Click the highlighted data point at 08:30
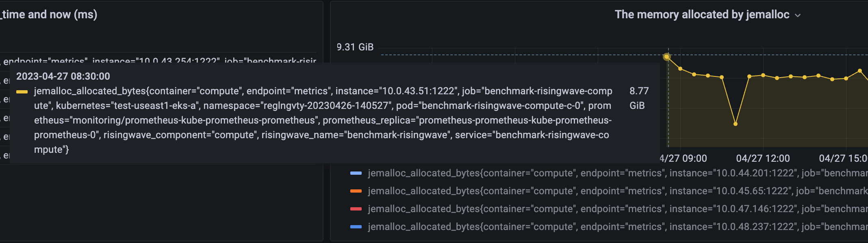Screen dimensions: 868x243 click(x=667, y=57)
